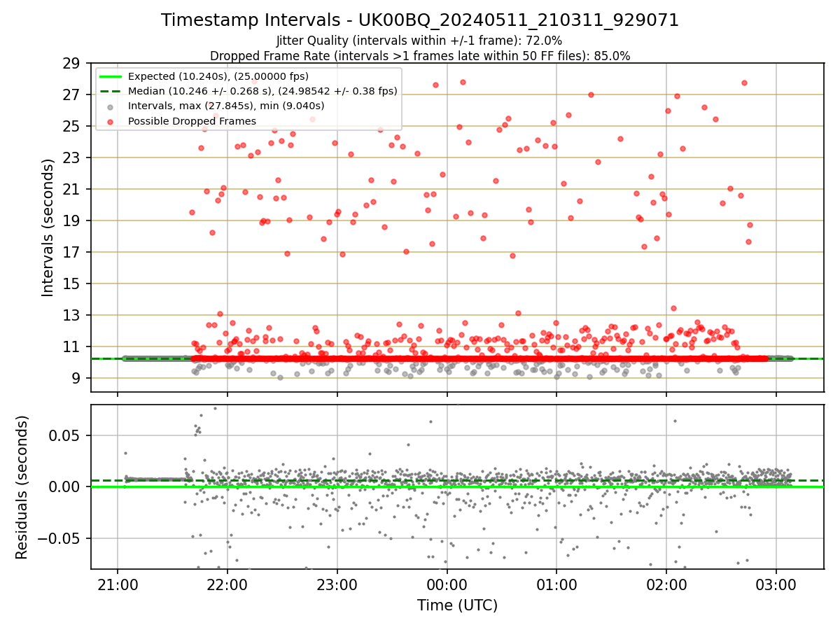840x630 pixels.
Task: Click the 'Intervals (seconds)' y-axis label
Action: click(48, 227)
